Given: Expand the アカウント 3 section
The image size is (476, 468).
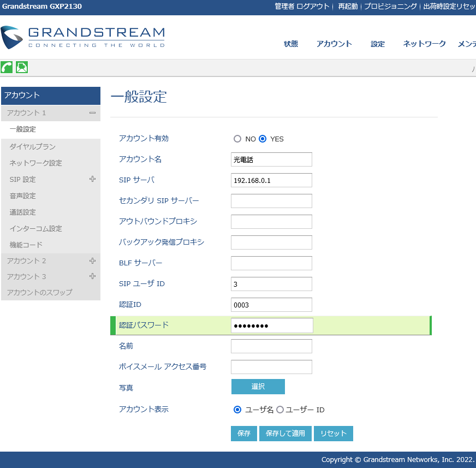Looking at the screenshot, I should 92,276.
